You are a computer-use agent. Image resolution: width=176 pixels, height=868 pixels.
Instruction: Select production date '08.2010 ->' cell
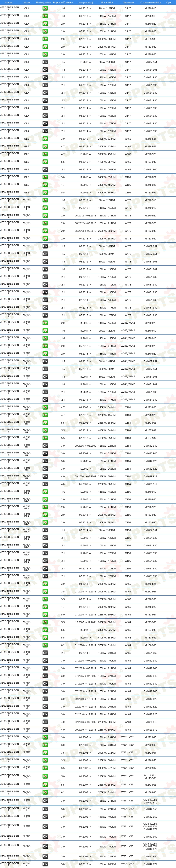tap(85, 864)
